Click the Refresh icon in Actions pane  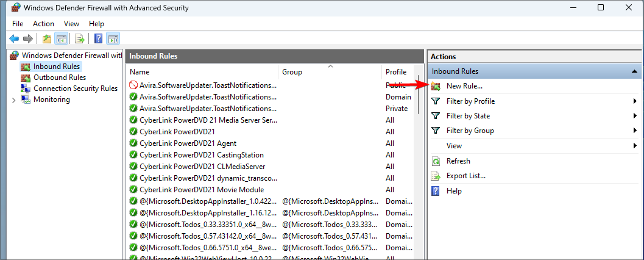436,161
